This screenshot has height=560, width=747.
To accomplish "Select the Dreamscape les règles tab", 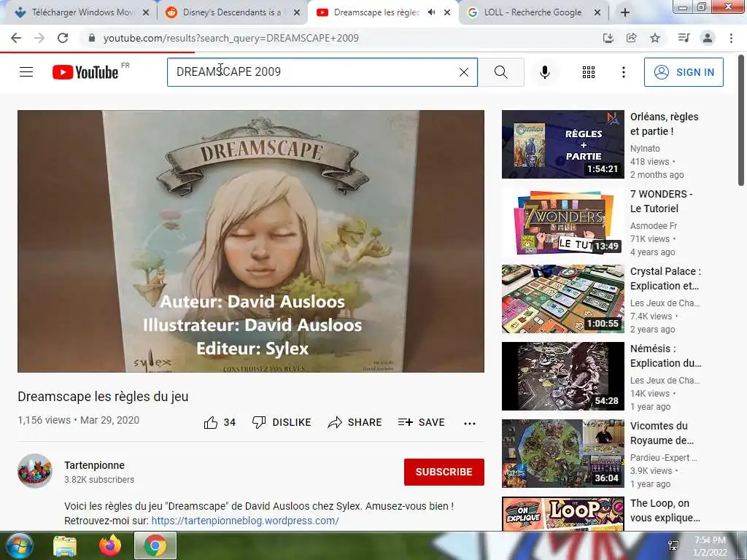I will (376, 12).
